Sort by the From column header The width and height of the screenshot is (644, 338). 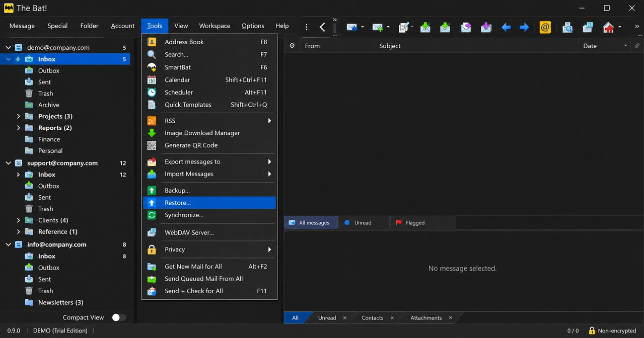(337, 46)
